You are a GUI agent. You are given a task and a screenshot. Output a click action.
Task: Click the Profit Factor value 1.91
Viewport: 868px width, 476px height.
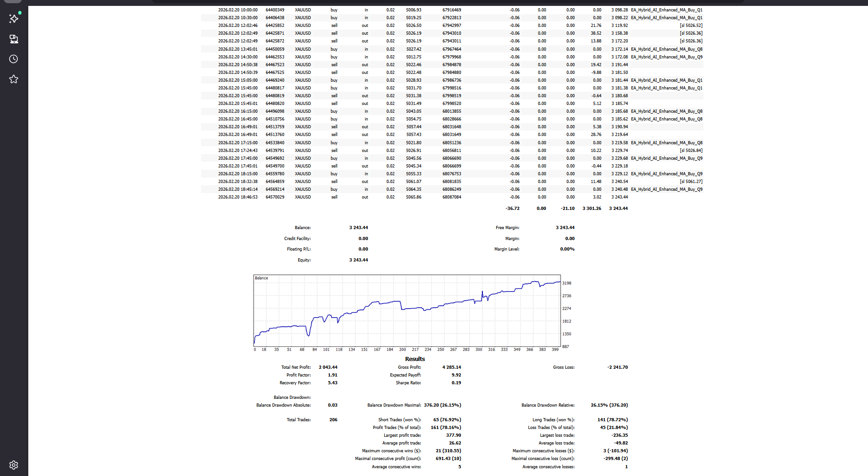pos(333,375)
